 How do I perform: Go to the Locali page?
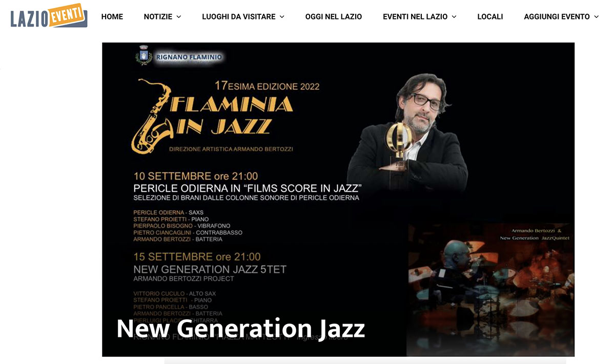[x=490, y=16]
